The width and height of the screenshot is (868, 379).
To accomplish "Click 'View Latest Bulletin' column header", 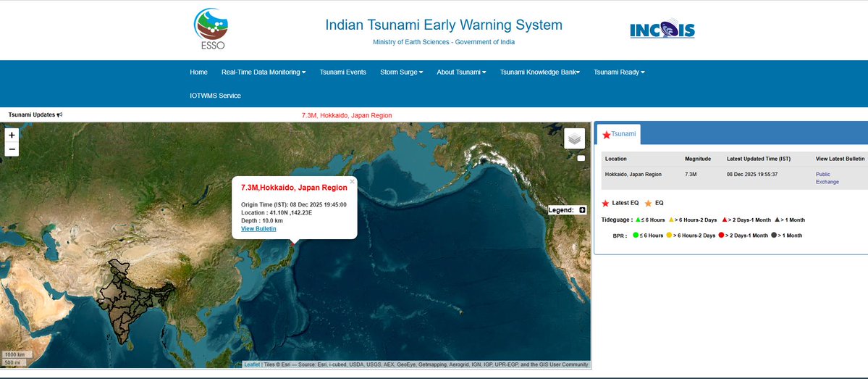I will 840,159.
